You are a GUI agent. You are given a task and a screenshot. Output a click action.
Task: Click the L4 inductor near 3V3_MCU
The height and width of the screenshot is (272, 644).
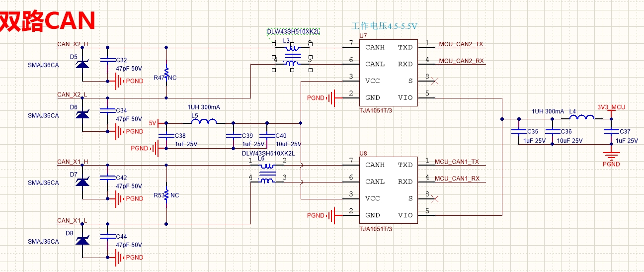pos(581,117)
